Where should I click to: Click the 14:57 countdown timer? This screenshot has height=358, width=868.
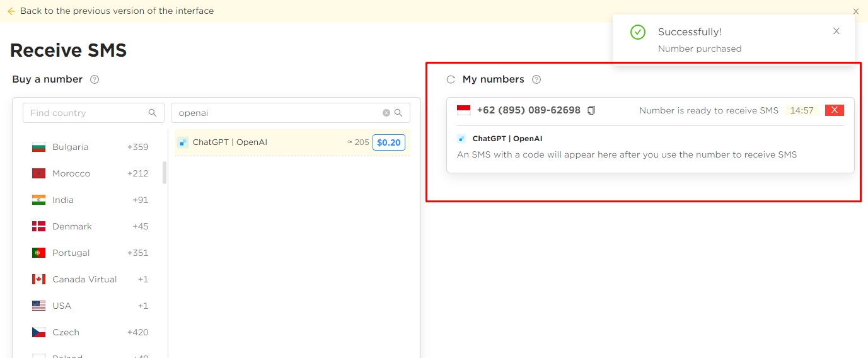click(x=802, y=110)
